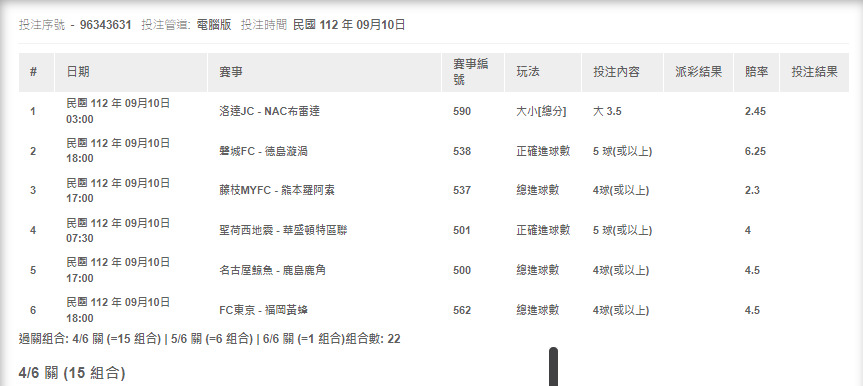Click the odds value 6.25
The image size is (863, 386).
[755, 151]
